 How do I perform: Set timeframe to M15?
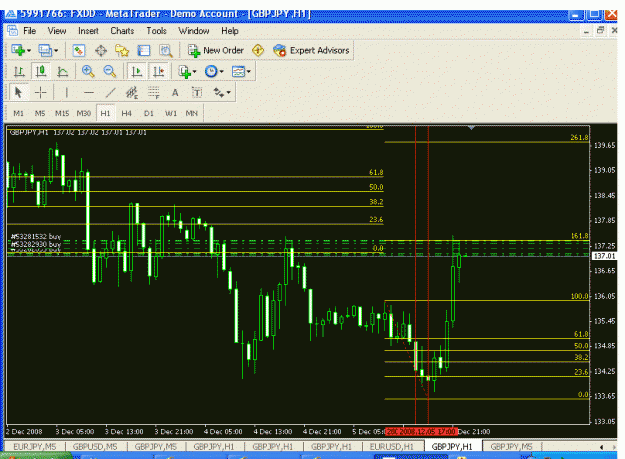tap(62, 113)
